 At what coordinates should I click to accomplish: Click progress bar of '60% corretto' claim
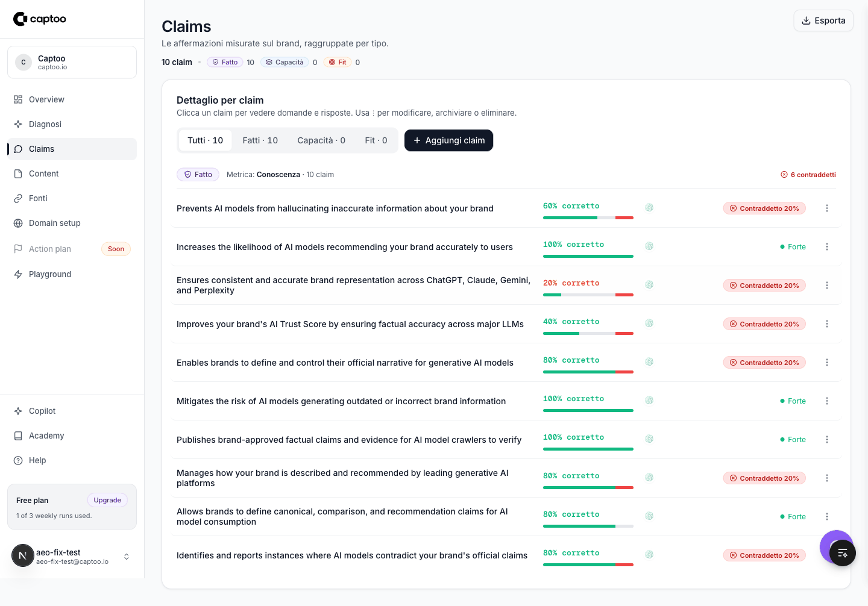click(588, 218)
